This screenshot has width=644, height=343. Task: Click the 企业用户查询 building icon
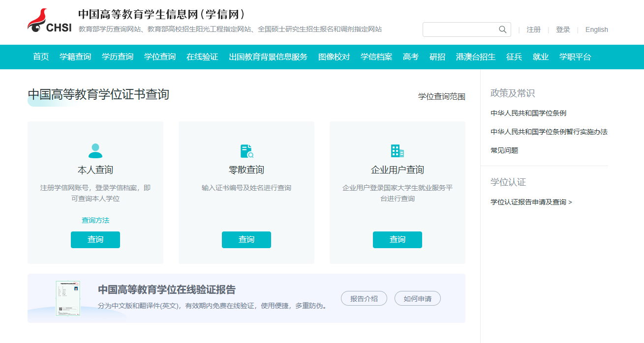[397, 150]
